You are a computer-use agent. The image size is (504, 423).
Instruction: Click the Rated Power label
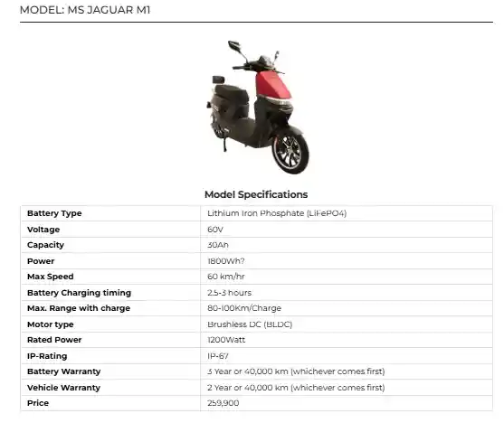pos(54,340)
